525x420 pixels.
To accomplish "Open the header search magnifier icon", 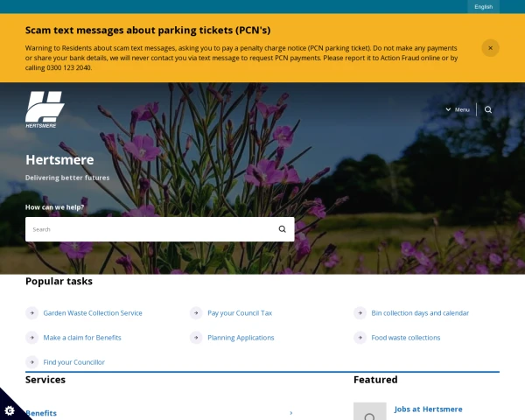I will tap(488, 109).
